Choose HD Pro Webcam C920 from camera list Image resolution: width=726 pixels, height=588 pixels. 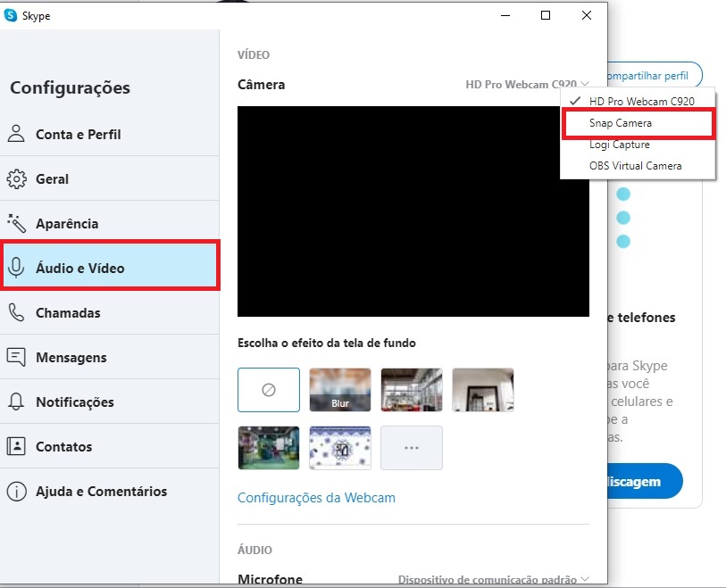click(638, 101)
